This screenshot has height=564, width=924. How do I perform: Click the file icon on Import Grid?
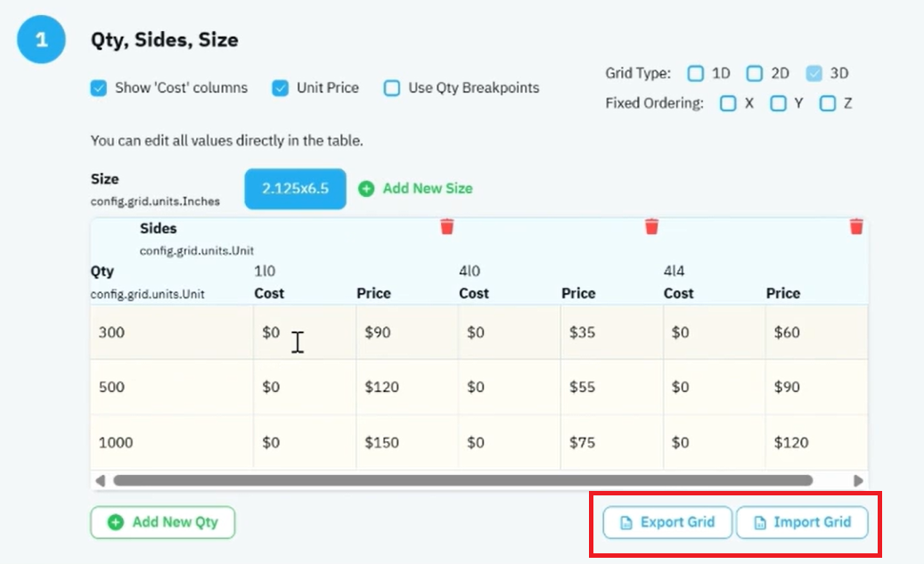click(759, 523)
